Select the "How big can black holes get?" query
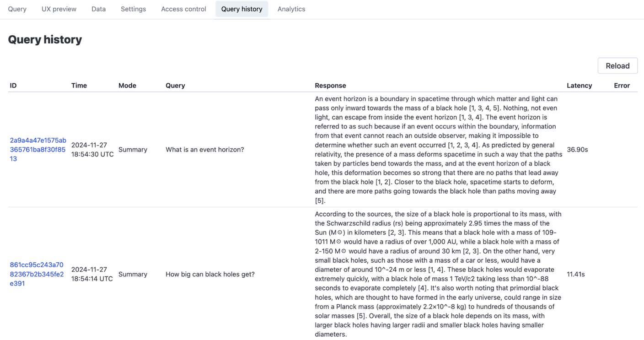 [210, 274]
